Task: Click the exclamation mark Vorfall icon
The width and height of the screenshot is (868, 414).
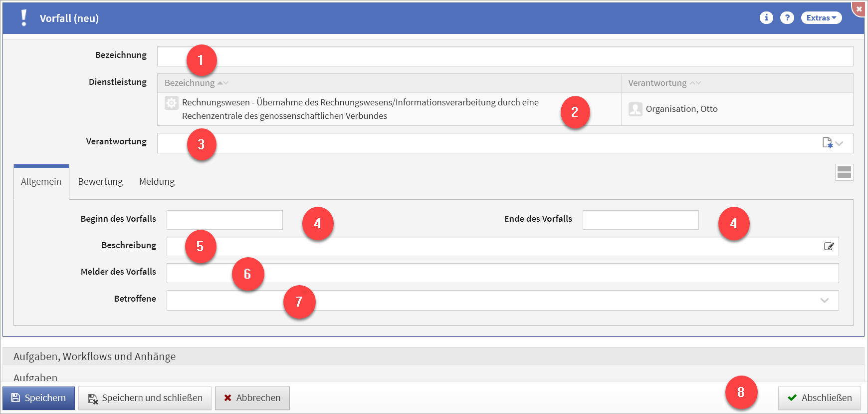Action: (23, 18)
